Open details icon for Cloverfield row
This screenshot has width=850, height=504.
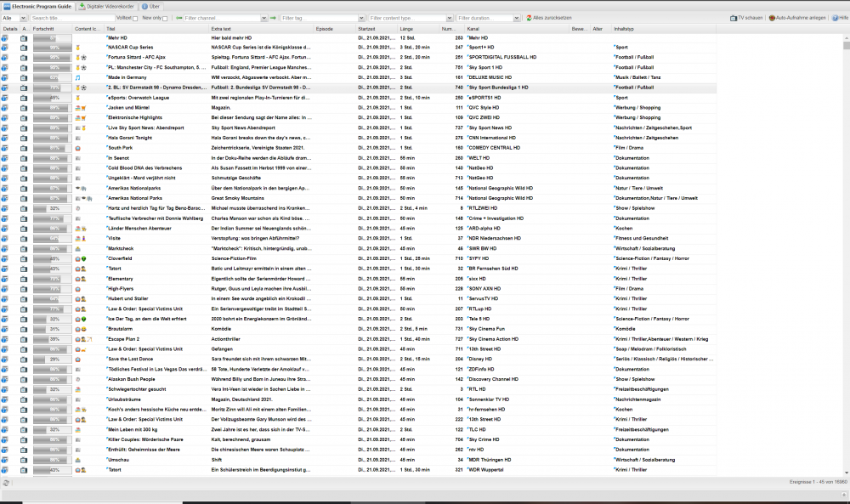tap(4, 258)
